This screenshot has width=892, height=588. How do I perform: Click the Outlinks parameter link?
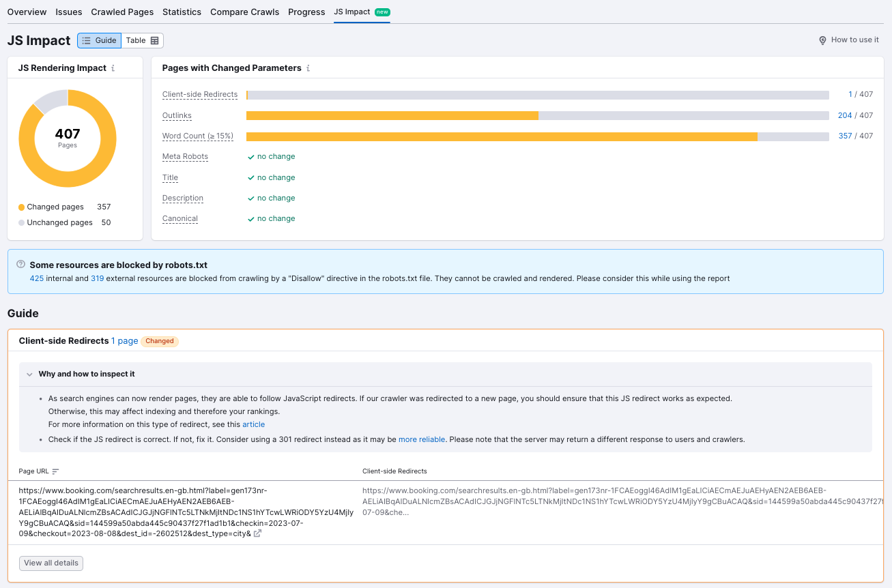177,115
